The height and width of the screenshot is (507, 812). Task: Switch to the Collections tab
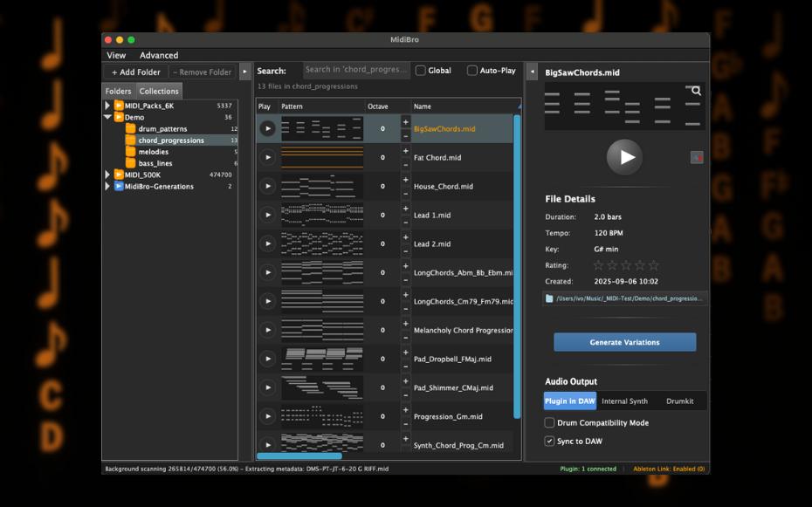159,90
